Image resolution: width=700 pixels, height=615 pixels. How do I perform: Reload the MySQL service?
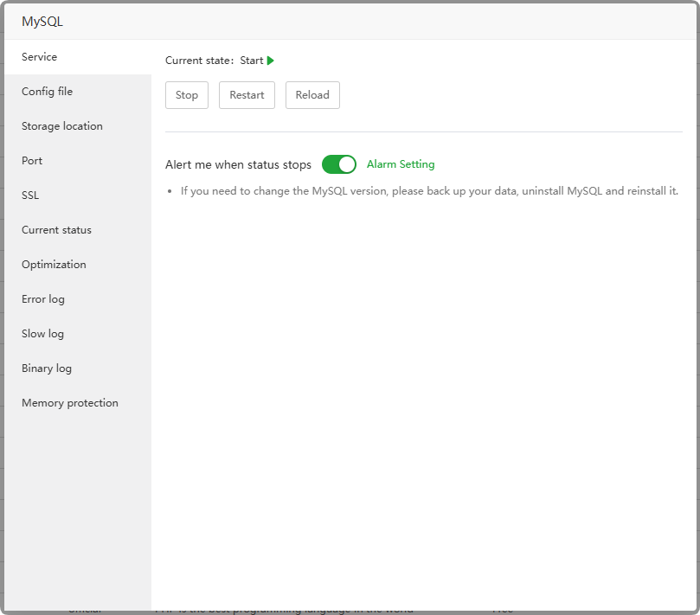[x=312, y=95]
